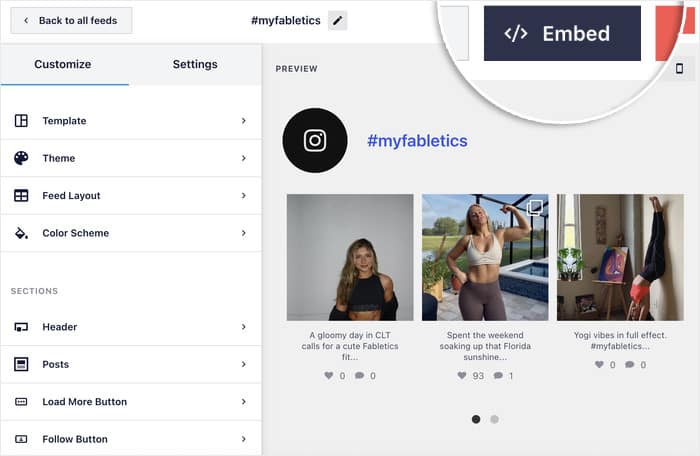
Task: Click the heart icon under Yogi vibes post
Action: click(600, 364)
